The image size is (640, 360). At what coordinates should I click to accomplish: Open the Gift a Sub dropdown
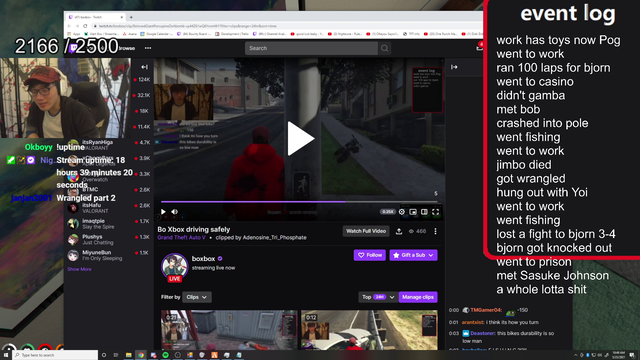click(413, 255)
